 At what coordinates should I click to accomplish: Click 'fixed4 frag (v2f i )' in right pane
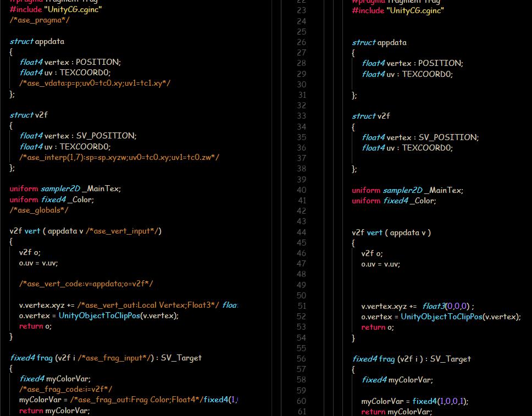click(x=387, y=359)
